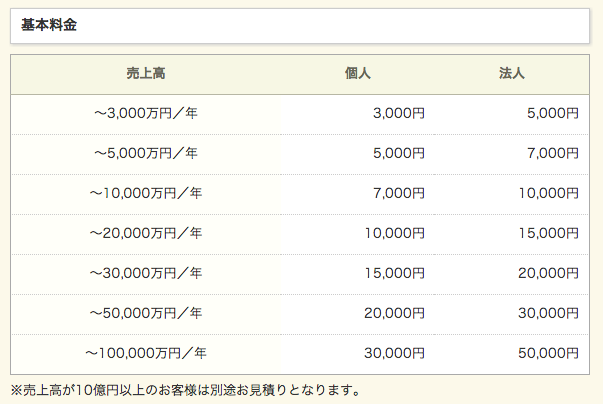603x404 pixels.
Task: Click 法人 price for ～20,000万円／年 row
Action: (549, 233)
